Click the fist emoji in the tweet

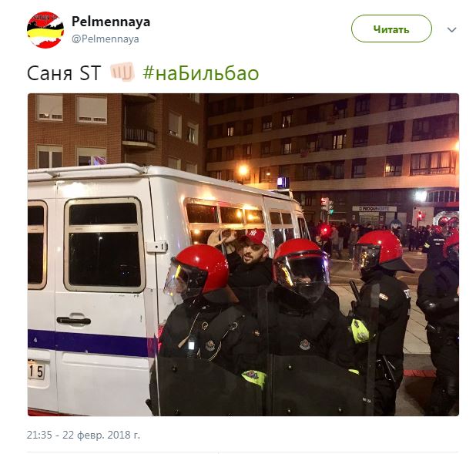[122, 72]
